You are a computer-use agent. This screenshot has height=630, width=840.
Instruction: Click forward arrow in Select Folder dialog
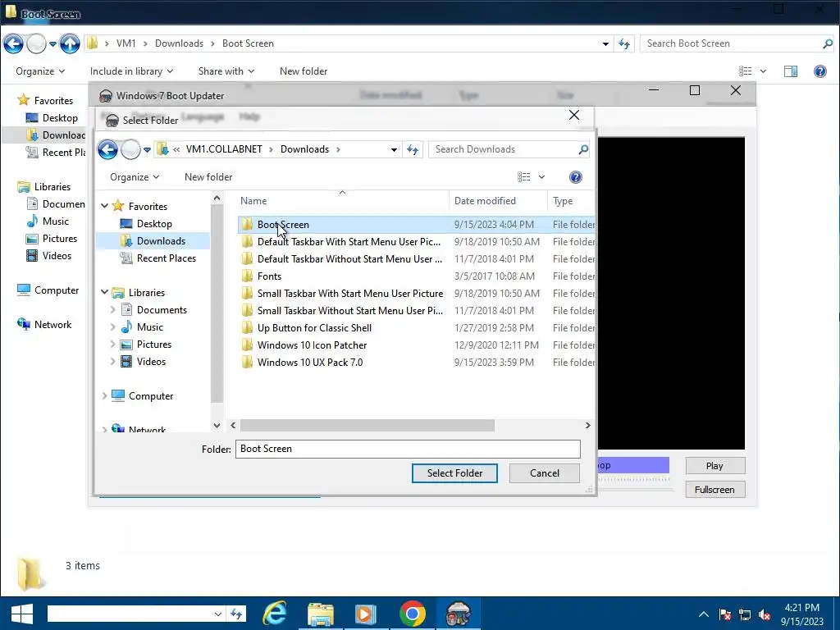pos(130,149)
